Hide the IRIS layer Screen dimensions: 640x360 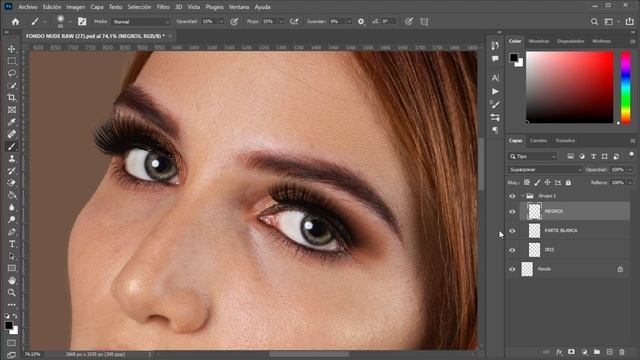(512, 250)
